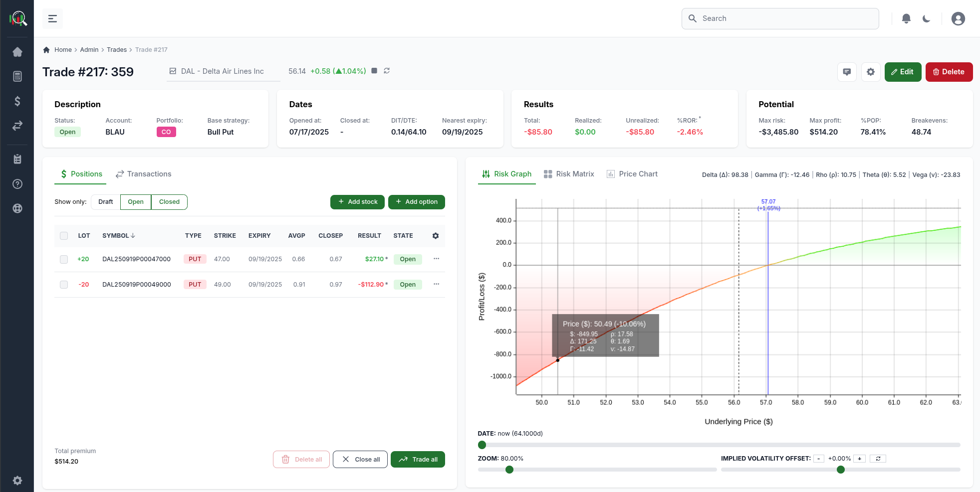980x492 pixels.
Task: Select the calculator icon in the sidebar
Action: (17, 76)
